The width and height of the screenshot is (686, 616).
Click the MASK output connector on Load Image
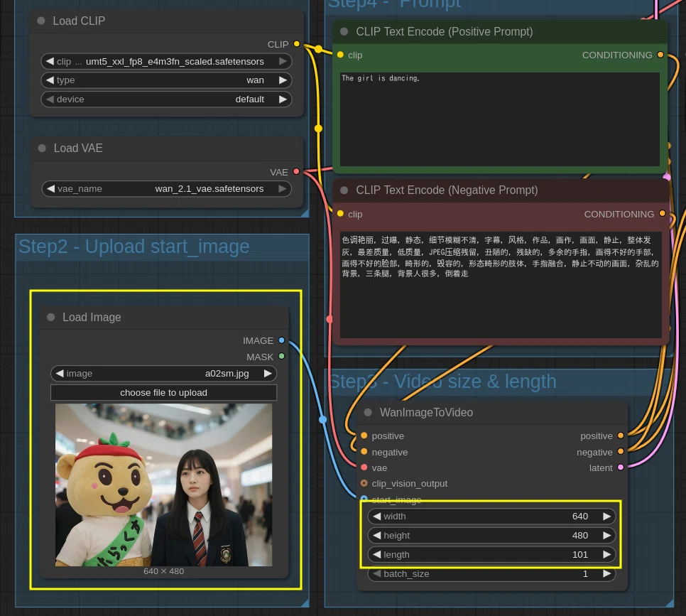(x=282, y=357)
